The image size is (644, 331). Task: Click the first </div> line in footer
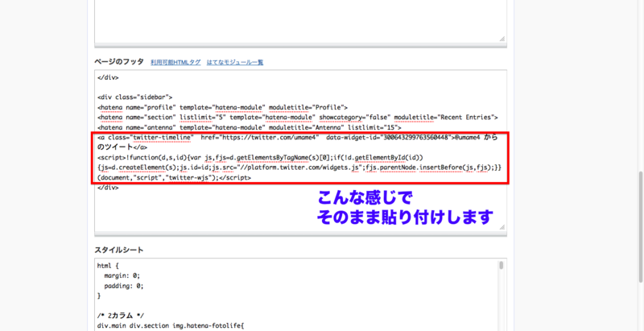pyautogui.click(x=108, y=77)
